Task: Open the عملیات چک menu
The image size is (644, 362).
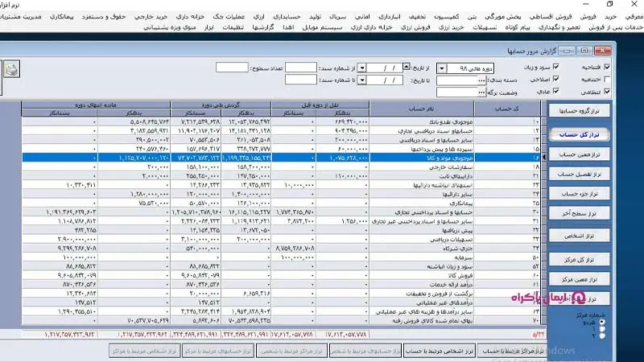Action: [x=229, y=17]
